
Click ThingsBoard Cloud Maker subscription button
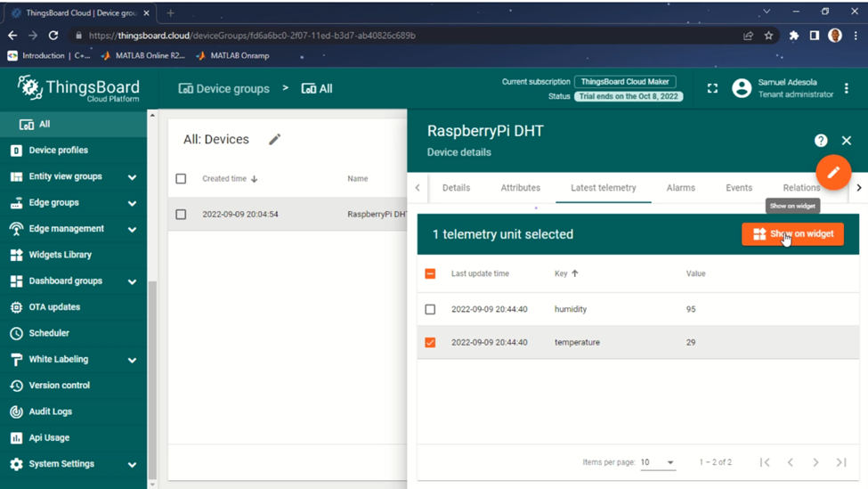pyautogui.click(x=625, y=82)
